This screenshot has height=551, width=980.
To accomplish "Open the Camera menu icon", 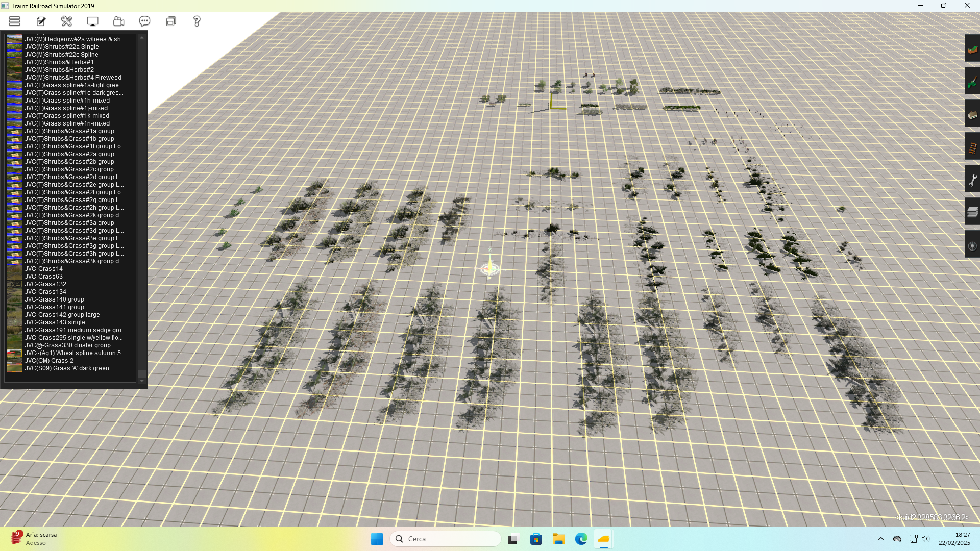I will click(x=118, y=21).
